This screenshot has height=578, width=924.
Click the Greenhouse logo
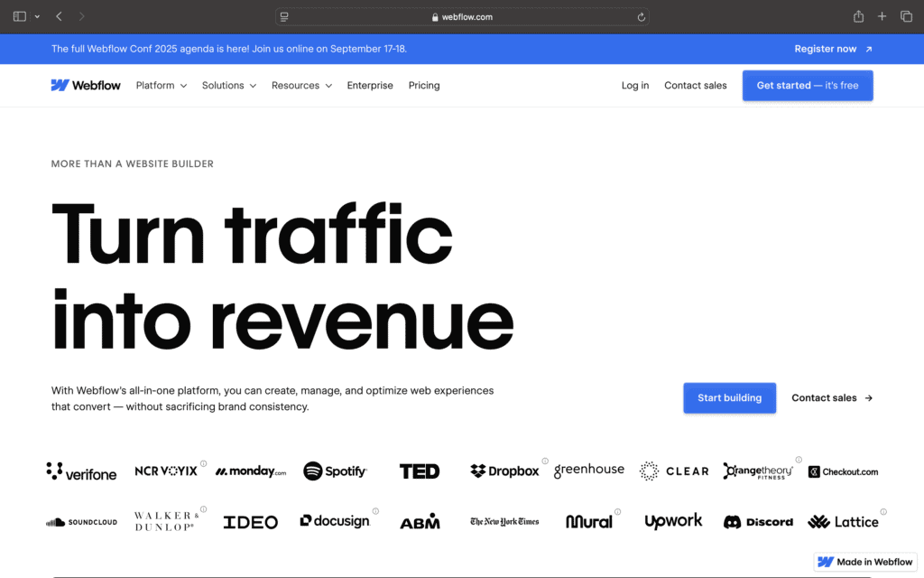coord(588,470)
